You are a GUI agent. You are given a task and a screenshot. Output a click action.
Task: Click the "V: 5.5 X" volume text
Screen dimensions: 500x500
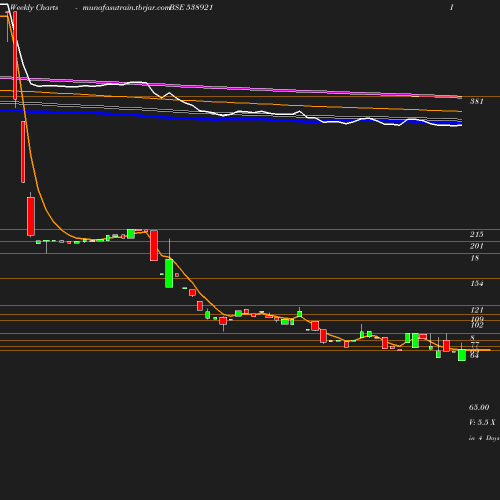482,422
